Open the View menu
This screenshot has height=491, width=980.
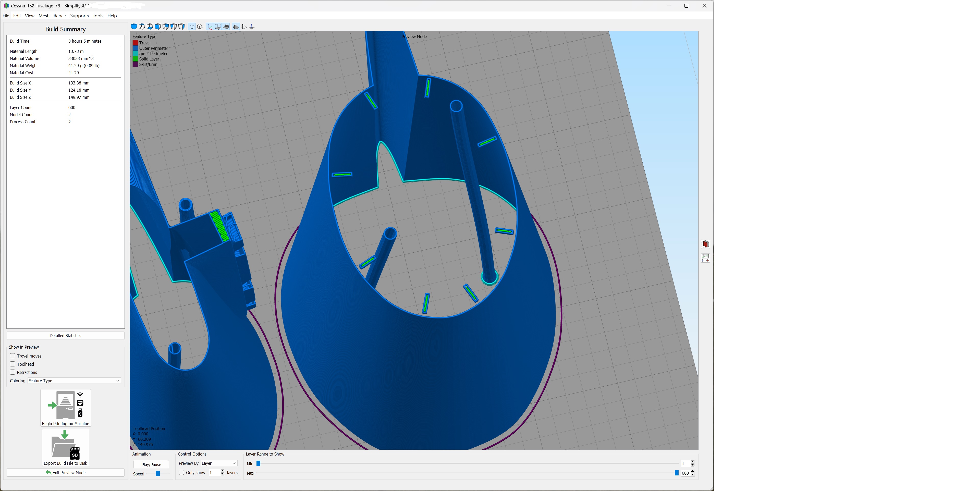(30, 16)
